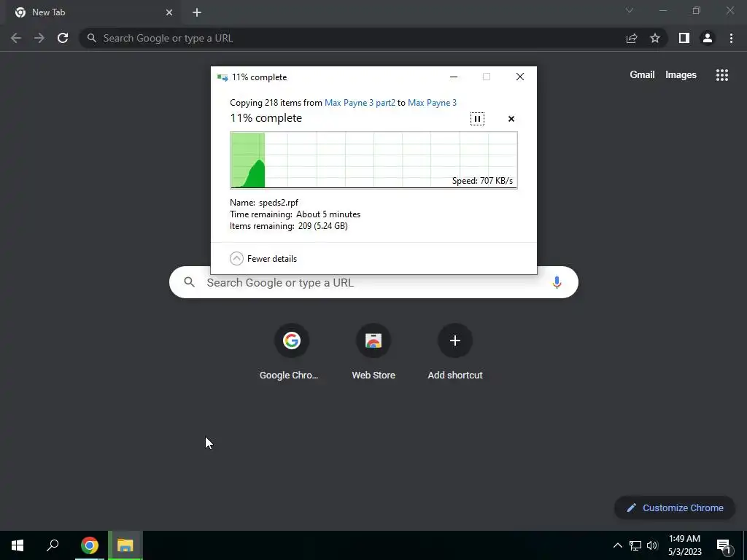The width and height of the screenshot is (747, 560).
Task: Click the 11% complete title bar icon
Action: pyautogui.click(x=222, y=77)
